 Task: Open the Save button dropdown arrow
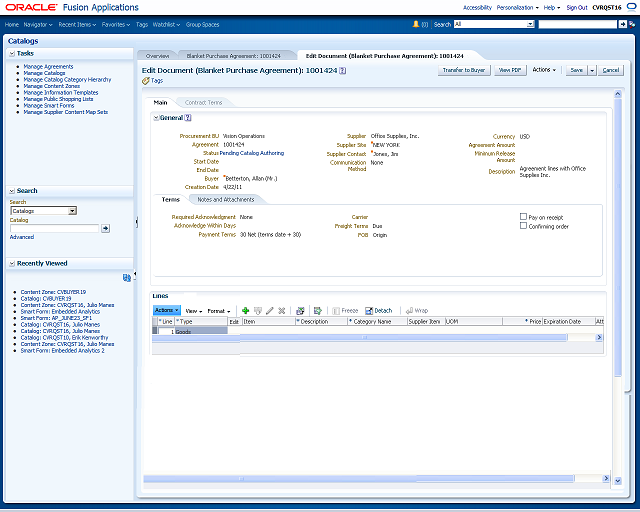592,71
